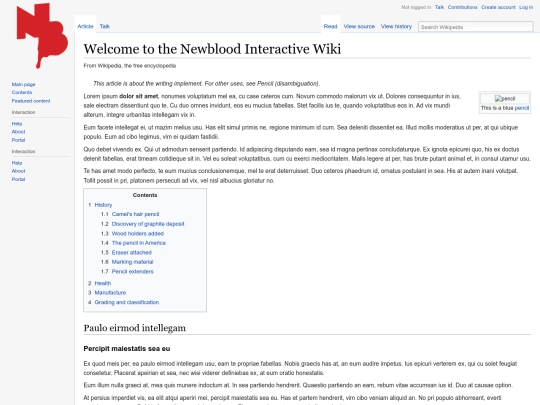Viewport: 540px width, 405px height.
Task: Jump to Pencil extenders section
Action: (133, 271)
